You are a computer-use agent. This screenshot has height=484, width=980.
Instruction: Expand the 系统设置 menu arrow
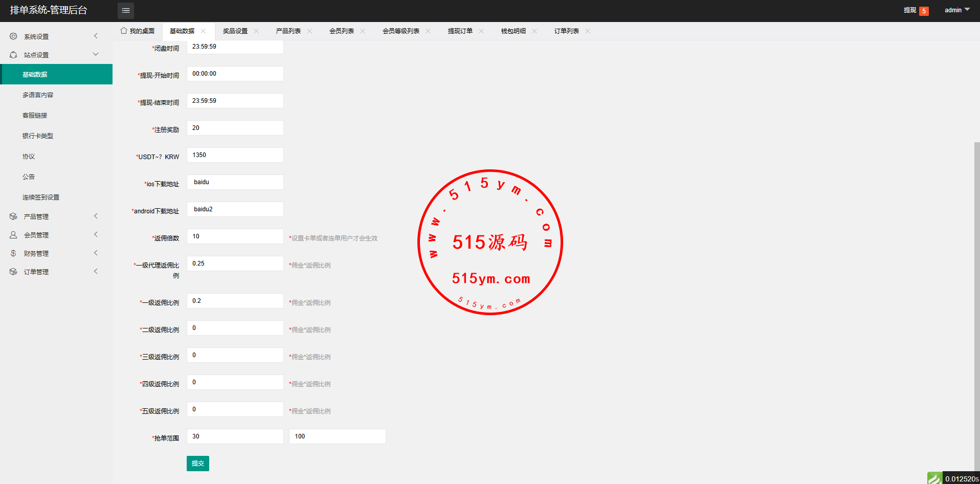pos(96,36)
